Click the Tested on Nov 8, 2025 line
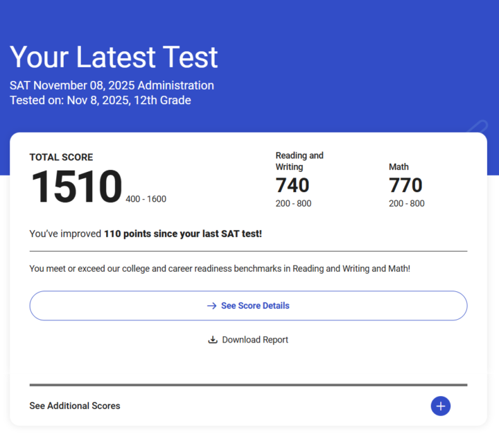This screenshot has width=499, height=448. (x=100, y=100)
